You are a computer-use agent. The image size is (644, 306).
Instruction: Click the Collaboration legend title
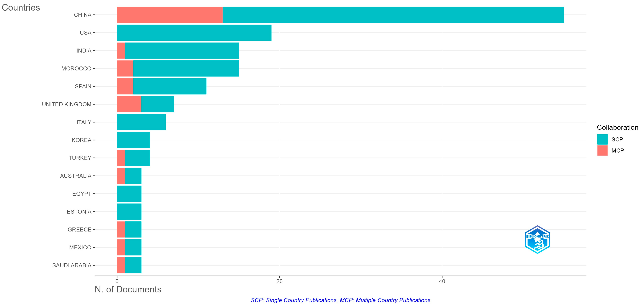point(617,127)
